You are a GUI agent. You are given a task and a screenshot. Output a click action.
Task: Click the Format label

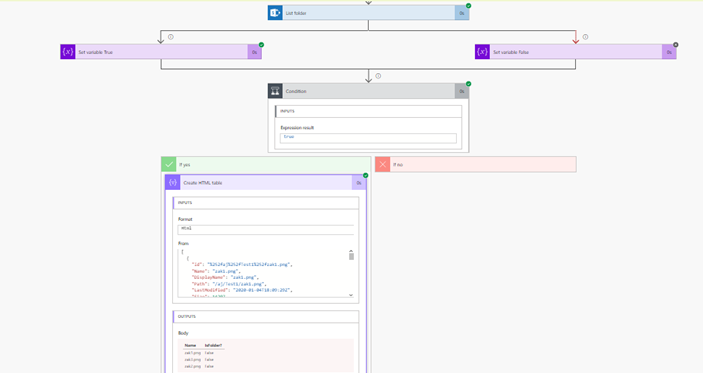tap(185, 219)
